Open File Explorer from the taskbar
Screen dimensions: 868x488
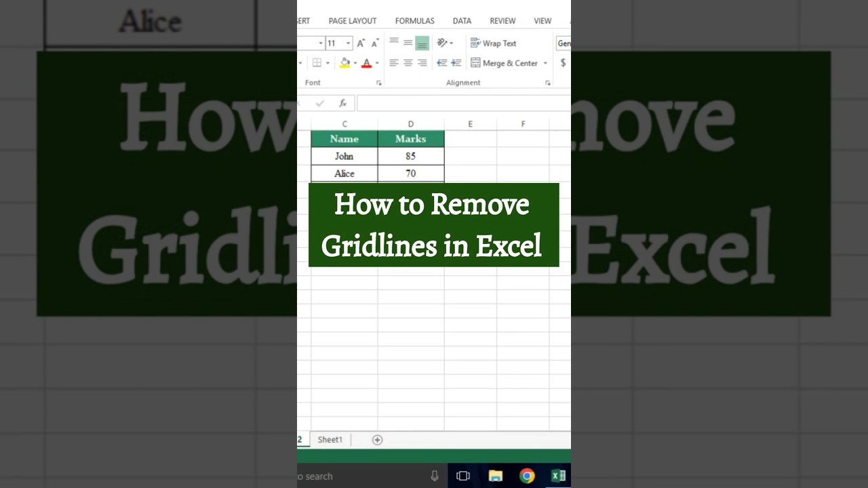click(x=496, y=476)
